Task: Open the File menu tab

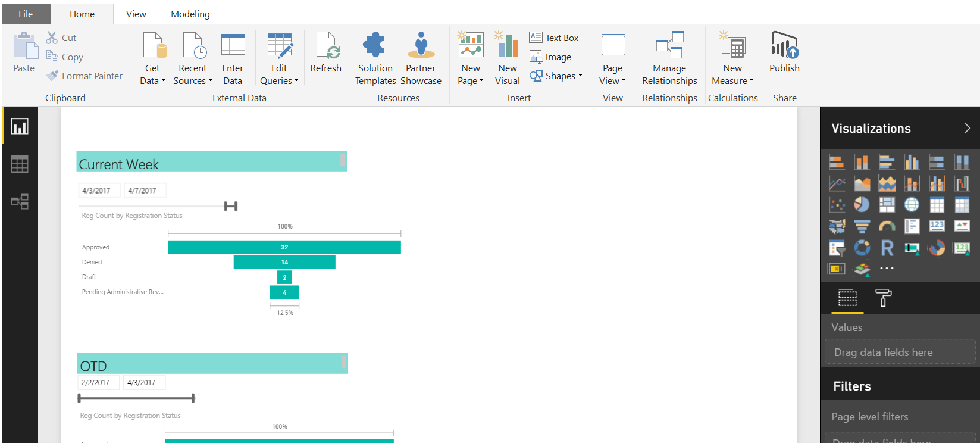Action: pos(26,14)
